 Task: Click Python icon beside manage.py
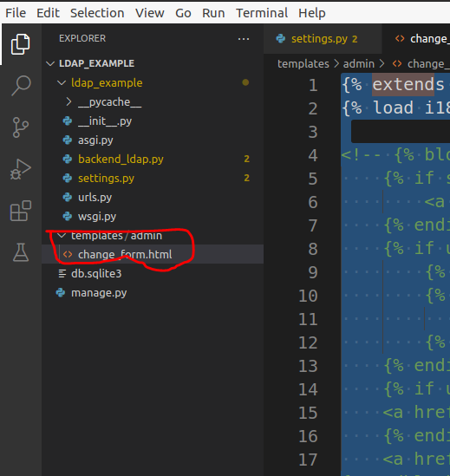[61, 293]
